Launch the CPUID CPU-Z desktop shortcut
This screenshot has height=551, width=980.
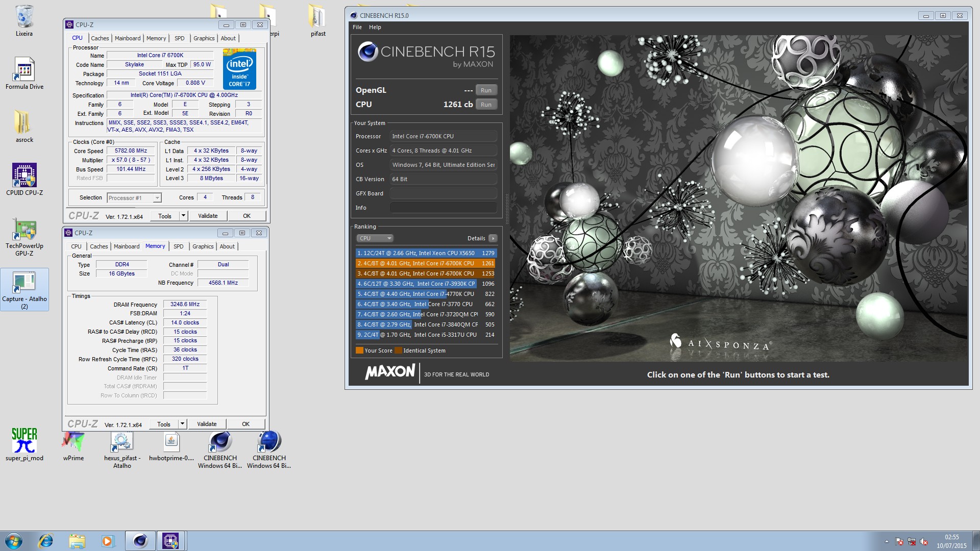coord(24,179)
